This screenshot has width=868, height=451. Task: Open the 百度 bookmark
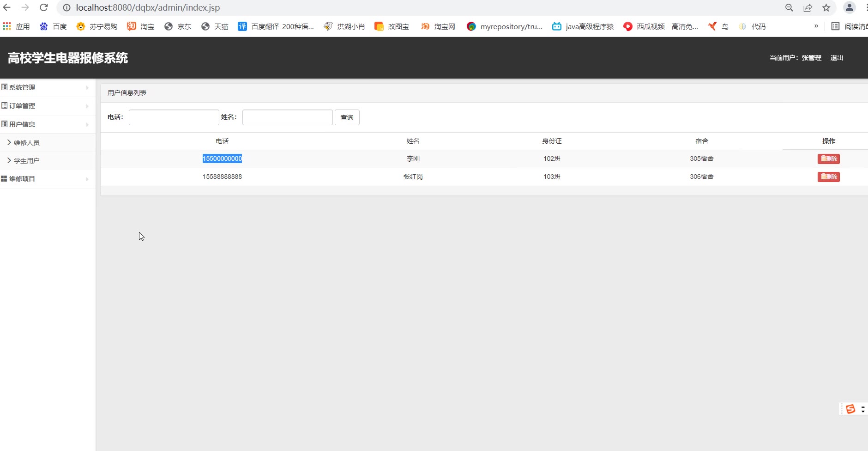click(x=53, y=26)
